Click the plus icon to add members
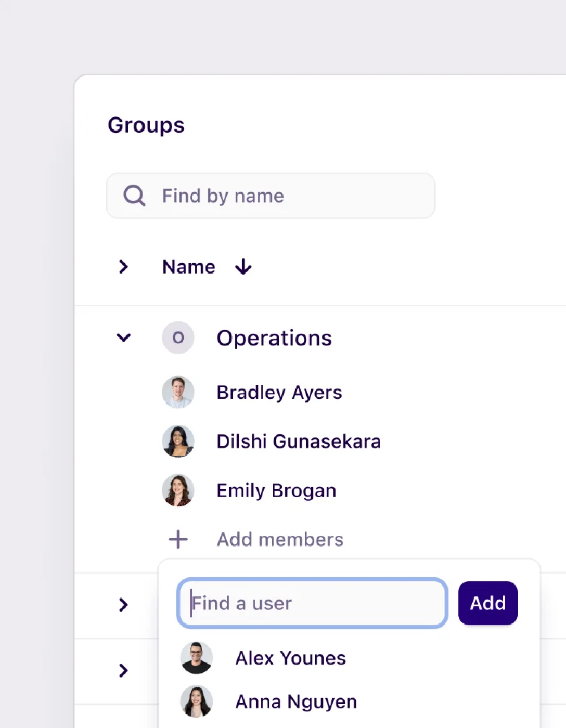The image size is (566, 728). click(178, 539)
